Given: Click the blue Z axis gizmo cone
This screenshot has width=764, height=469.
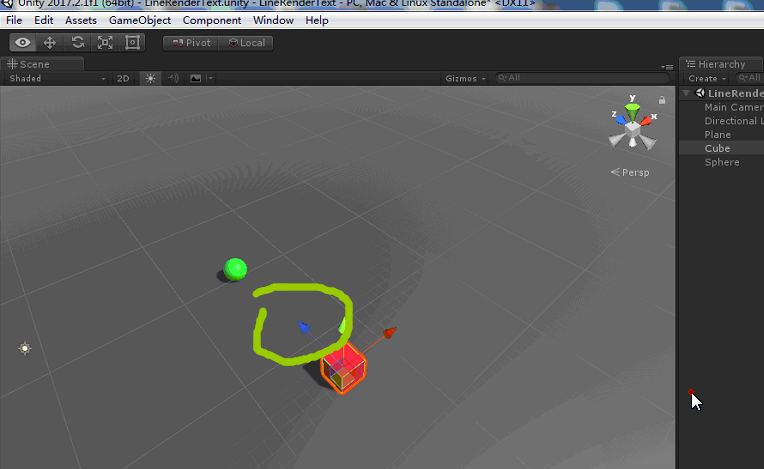Looking at the screenshot, I should click(621, 120).
